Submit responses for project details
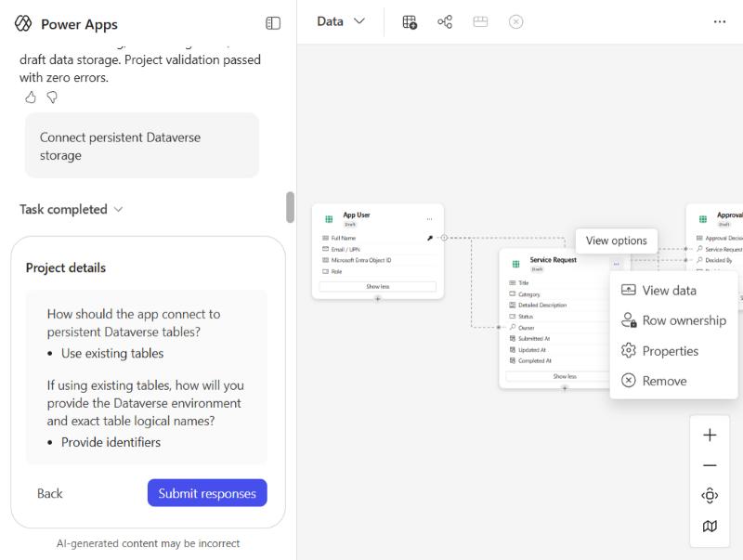Screen dimensions: 743x560 [x=207, y=493]
